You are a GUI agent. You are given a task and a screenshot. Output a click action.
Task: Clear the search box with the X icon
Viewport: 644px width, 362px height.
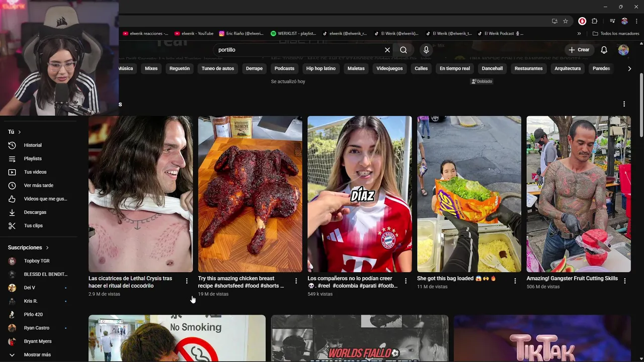tap(387, 50)
